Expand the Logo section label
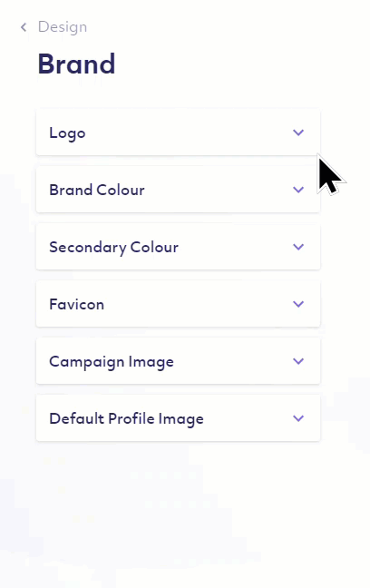370x588 pixels. (x=67, y=133)
